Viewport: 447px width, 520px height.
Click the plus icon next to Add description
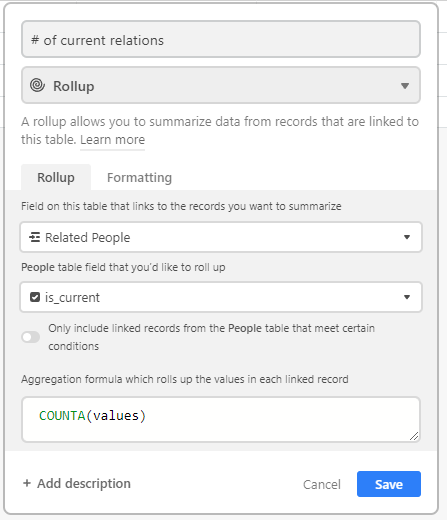[27, 483]
